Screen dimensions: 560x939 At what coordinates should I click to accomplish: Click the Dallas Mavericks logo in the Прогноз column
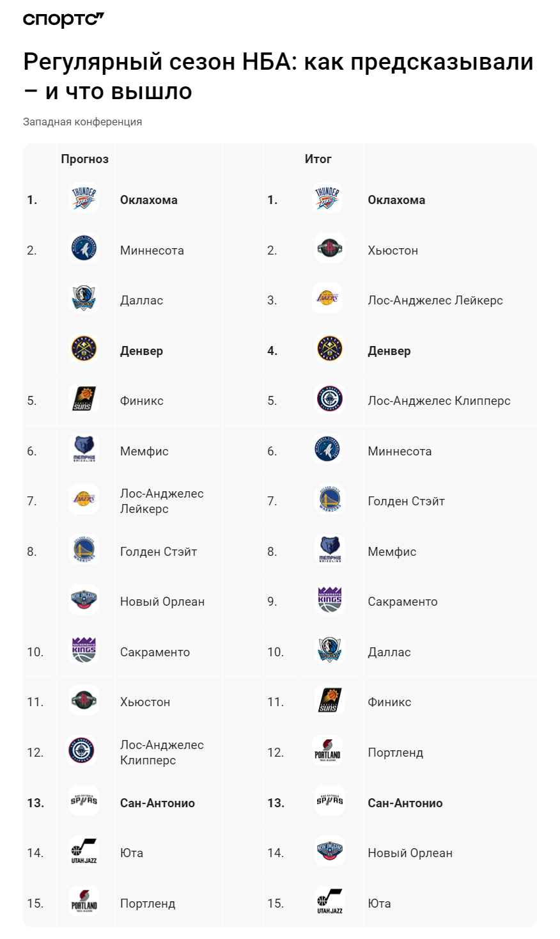(84, 299)
